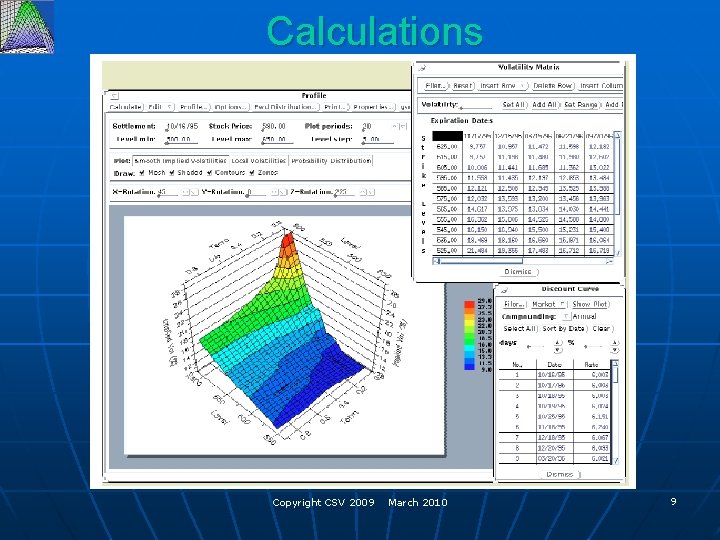Image resolution: width=720 pixels, height=540 pixels.
Task: Open the Profile window menu pin icon
Action: pyautogui.click(x=115, y=96)
